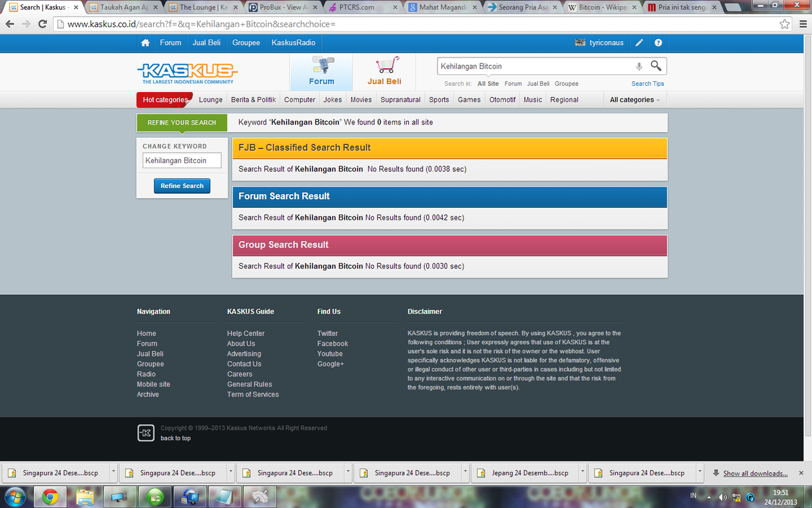The image size is (812, 508).
Task: Filter the search to All Site
Action: pos(488,84)
